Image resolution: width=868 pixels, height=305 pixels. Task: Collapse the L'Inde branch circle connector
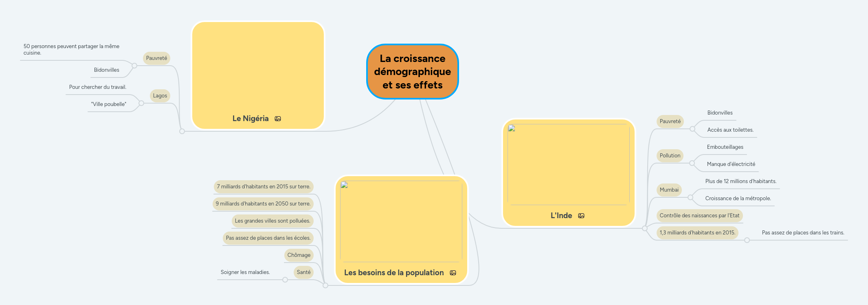(x=645, y=228)
